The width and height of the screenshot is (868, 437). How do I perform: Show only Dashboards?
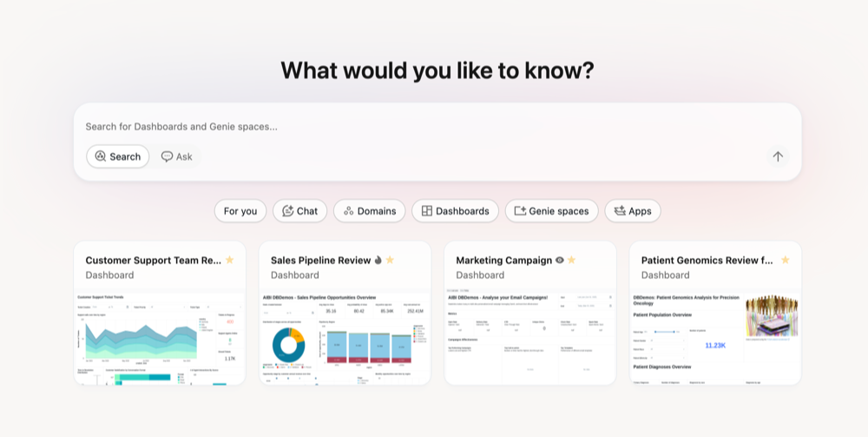point(456,211)
